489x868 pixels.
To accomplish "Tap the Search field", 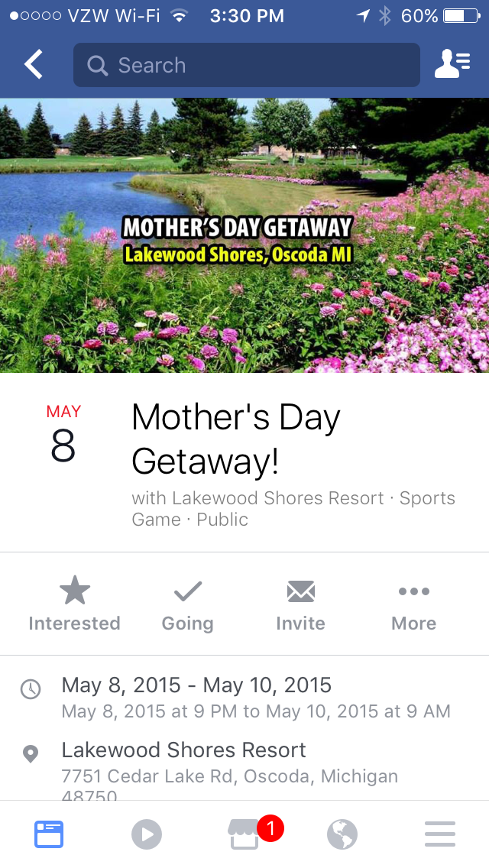I will pyautogui.click(x=247, y=65).
